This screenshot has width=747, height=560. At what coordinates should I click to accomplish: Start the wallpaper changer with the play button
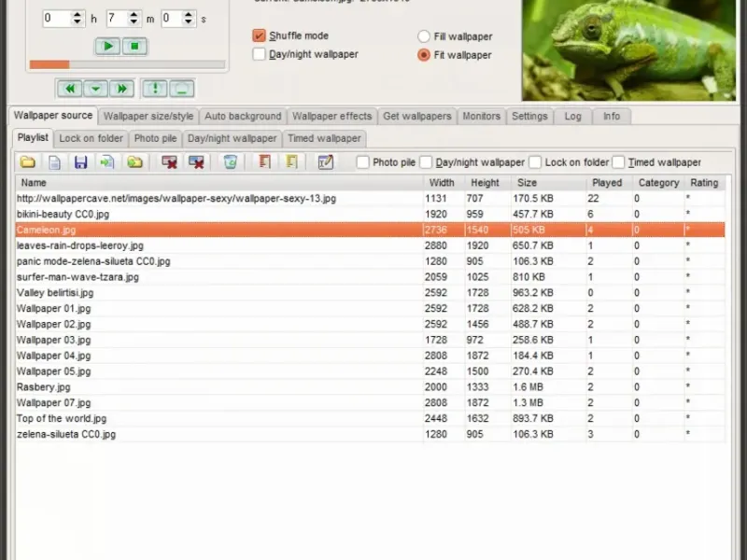107,47
